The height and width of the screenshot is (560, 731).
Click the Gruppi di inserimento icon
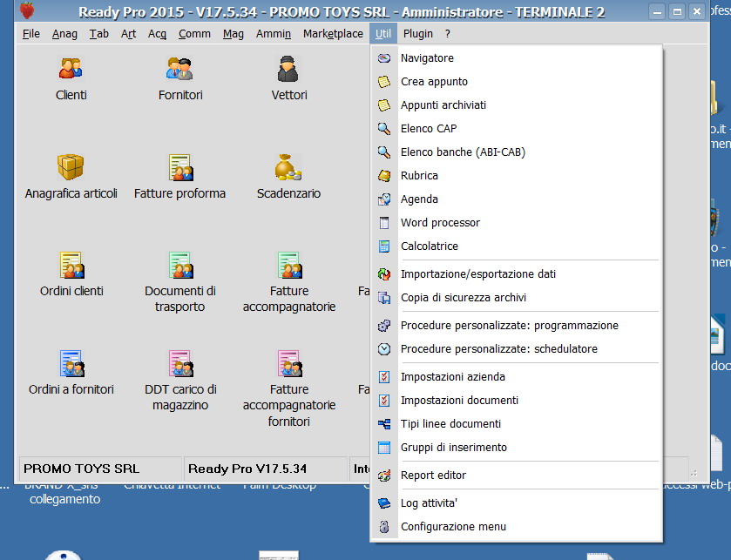pos(384,448)
